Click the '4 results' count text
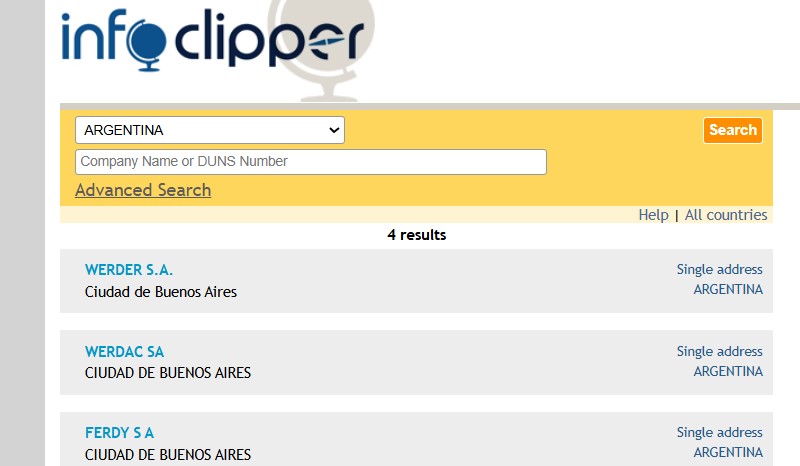 [416, 235]
